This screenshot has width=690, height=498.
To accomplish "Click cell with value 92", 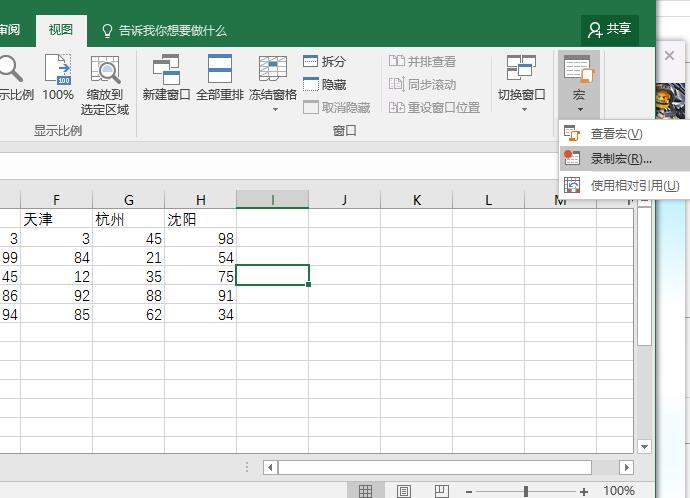I will tap(56, 295).
